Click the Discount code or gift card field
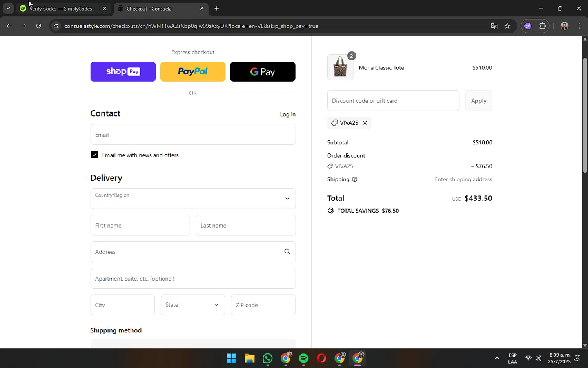 393,100
